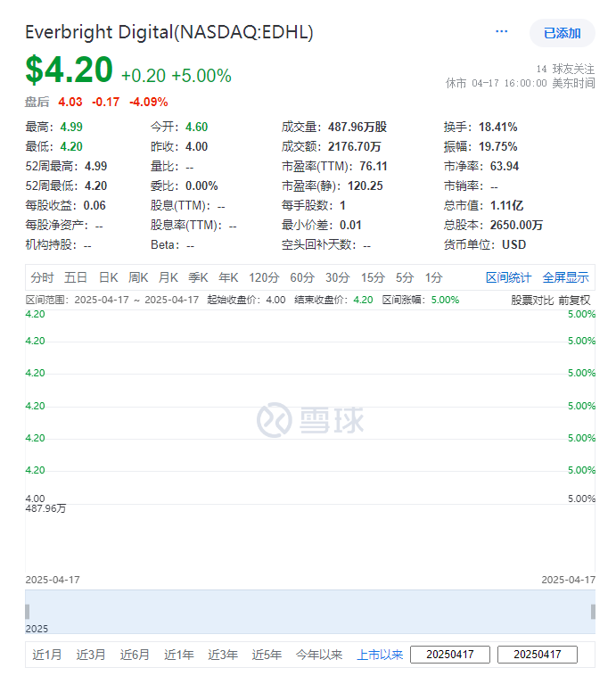This screenshot has height=676, width=616.
Task: Open 全屏显示 fullscreen chart view
Action: [565, 277]
